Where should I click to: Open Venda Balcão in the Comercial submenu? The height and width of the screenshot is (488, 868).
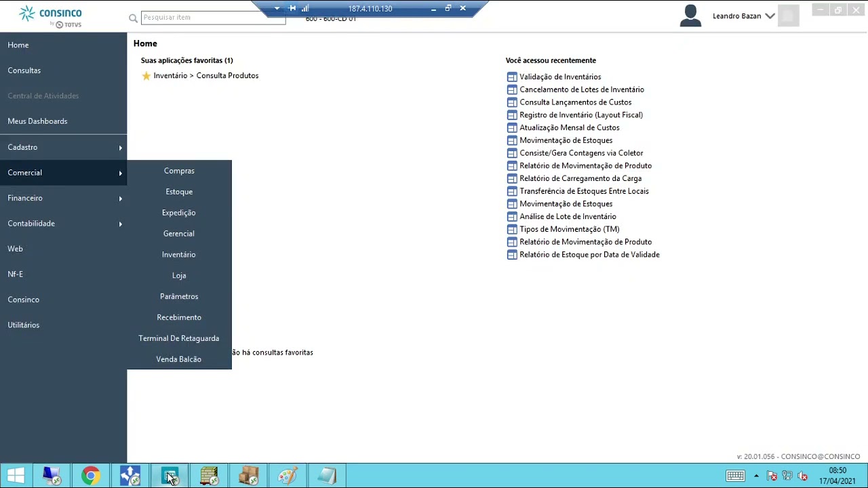click(179, 359)
